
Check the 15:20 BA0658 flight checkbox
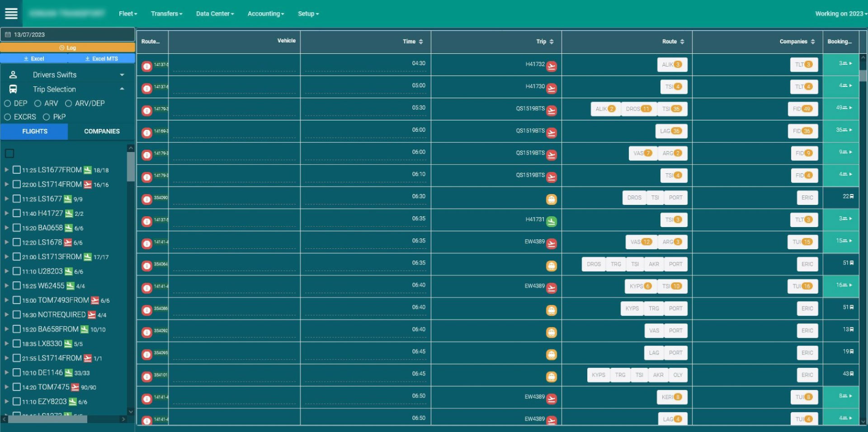(x=17, y=228)
